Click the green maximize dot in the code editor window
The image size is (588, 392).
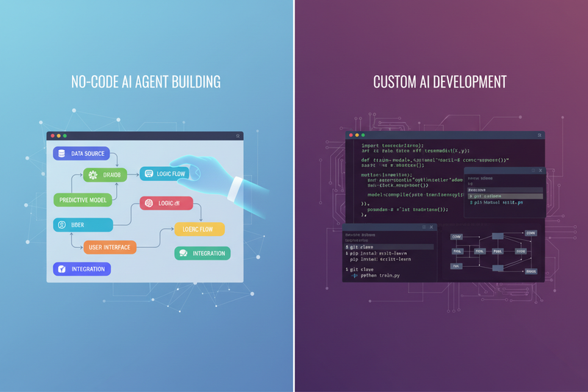[363, 135]
